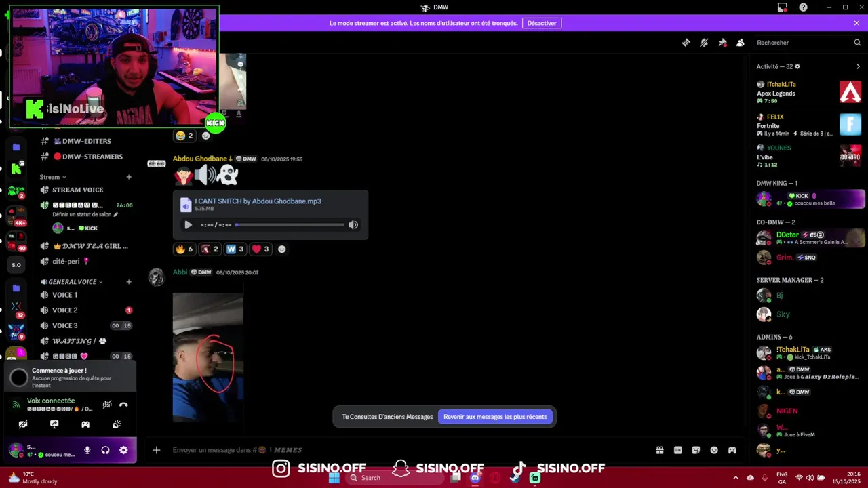Add a channel to Stream category
The image size is (868, 488).
(129, 177)
